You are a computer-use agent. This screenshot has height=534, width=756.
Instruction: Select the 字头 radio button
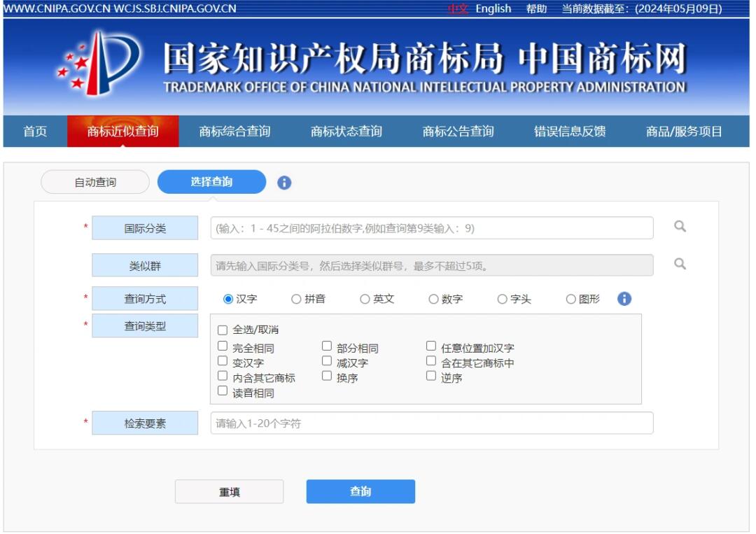click(502, 300)
